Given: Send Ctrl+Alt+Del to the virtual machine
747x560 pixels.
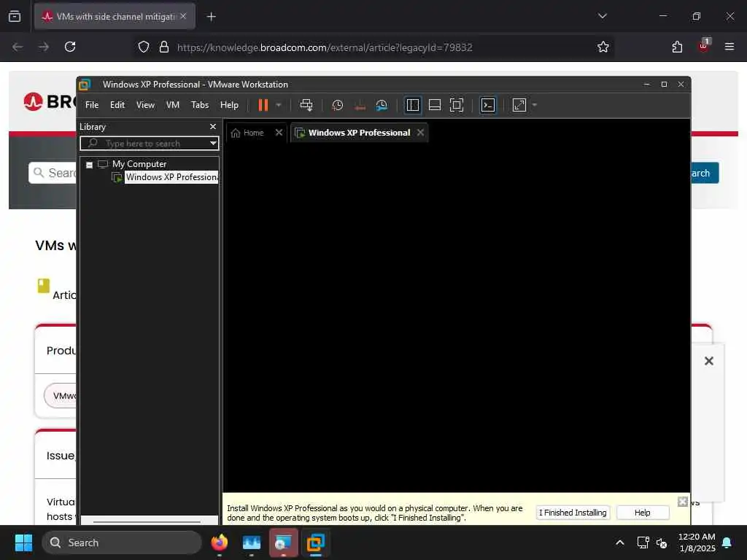Looking at the screenshot, I should pos(306,105).
